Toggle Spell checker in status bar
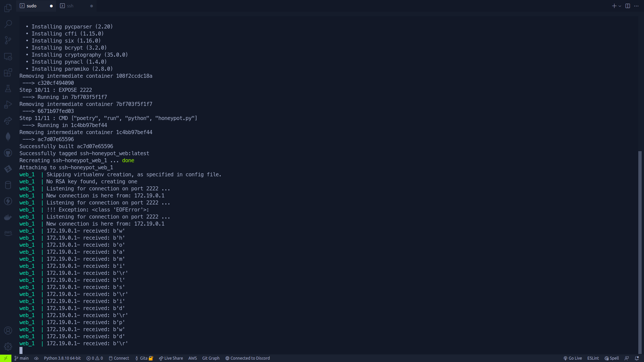Viewport: 644px width, 362px height. pos(611,358)
